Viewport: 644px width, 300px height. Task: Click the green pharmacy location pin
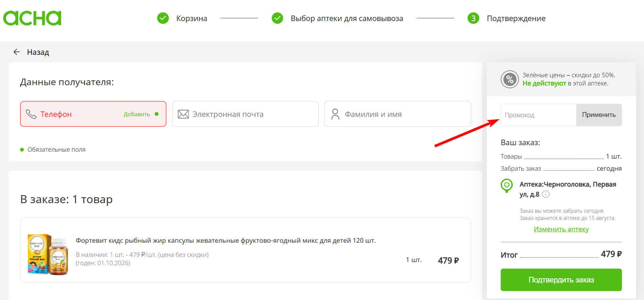point(507,185)
